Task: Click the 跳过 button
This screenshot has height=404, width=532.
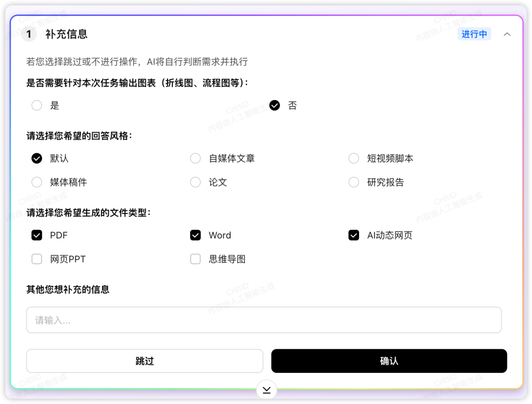Action: [x=145, y=361]
